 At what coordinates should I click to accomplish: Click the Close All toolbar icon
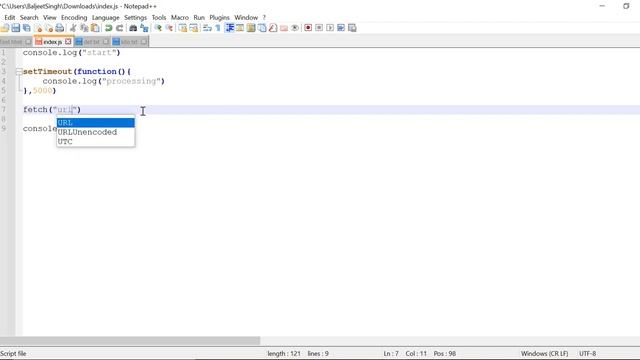coord(49,28)
